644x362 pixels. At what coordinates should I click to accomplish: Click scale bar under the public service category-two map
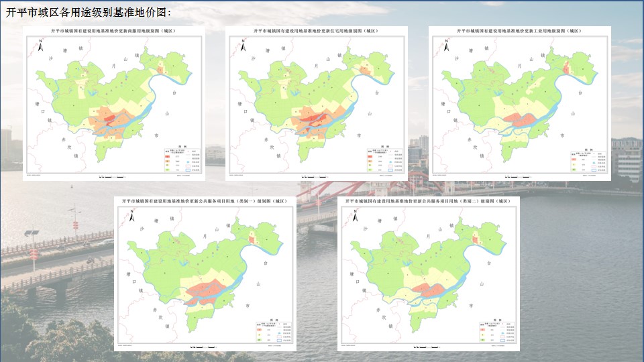pyautogui.click(x=429, y=347)
